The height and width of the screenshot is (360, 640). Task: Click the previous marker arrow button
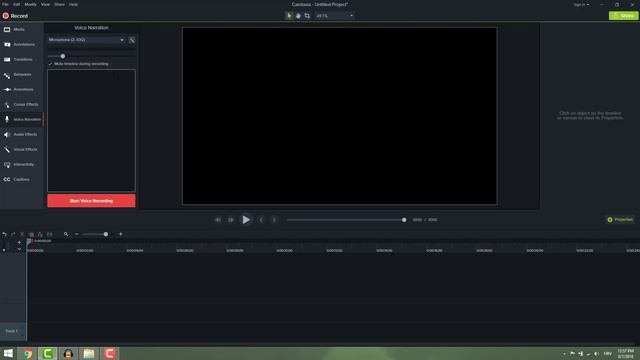click(x=261, y=220)
